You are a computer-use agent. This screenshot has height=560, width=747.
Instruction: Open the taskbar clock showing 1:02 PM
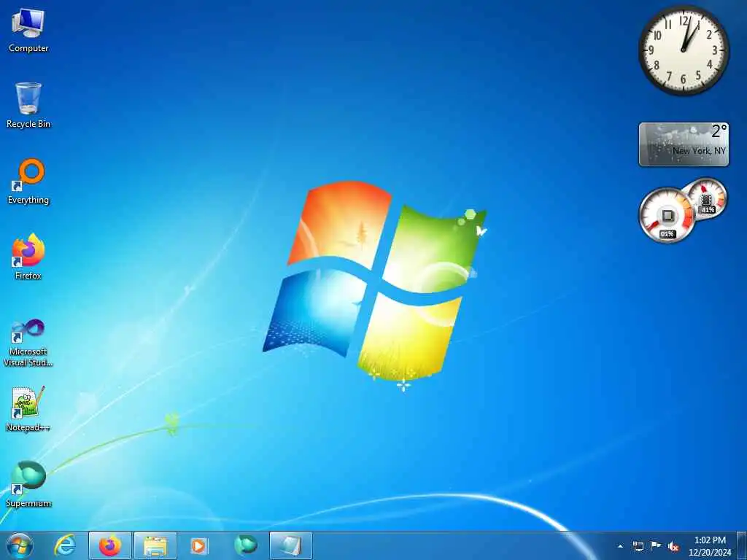pyautogui.click(x=710, y=546)
